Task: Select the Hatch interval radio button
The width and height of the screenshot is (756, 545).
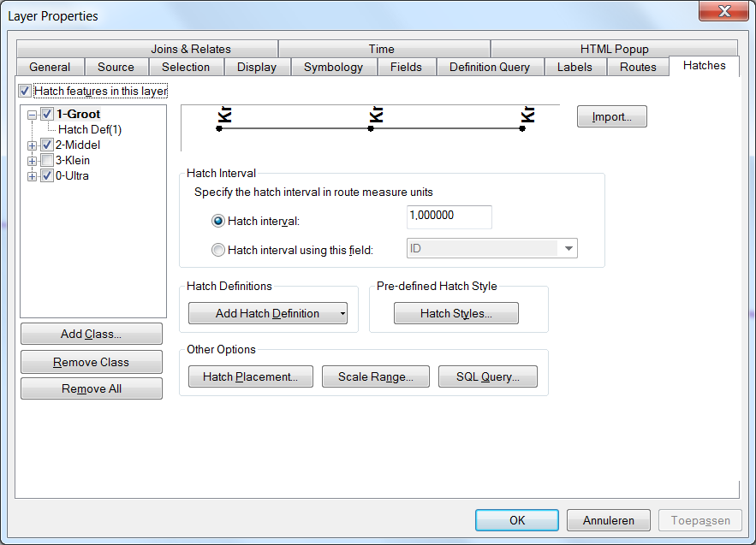Action: click(x=218, y=221)
